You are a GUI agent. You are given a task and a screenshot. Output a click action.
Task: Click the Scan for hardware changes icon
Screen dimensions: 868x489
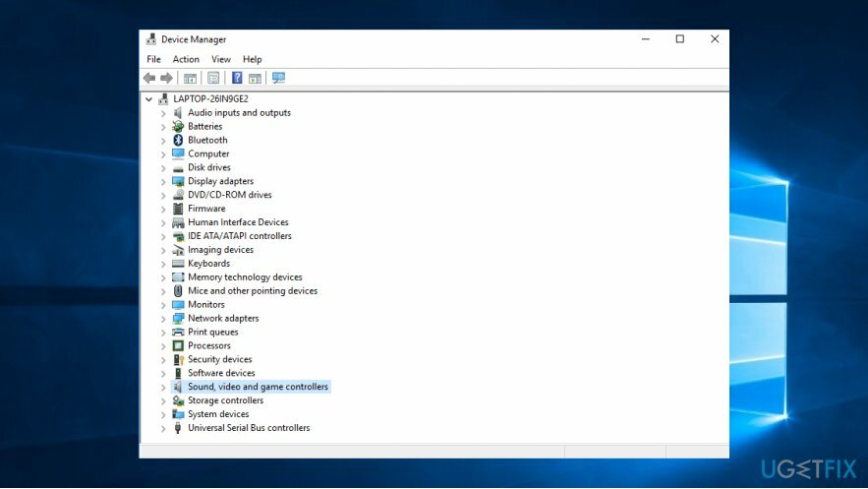[278, 78]
